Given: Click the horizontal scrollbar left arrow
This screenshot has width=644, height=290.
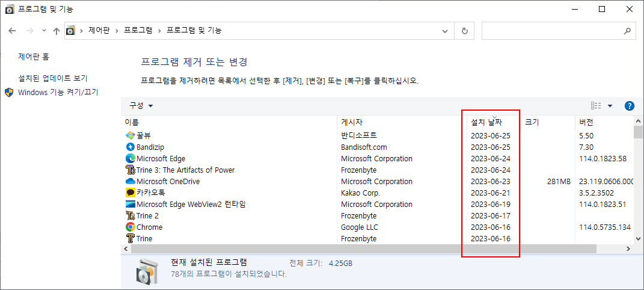Looking at the screenshot, I should [126, 248].
